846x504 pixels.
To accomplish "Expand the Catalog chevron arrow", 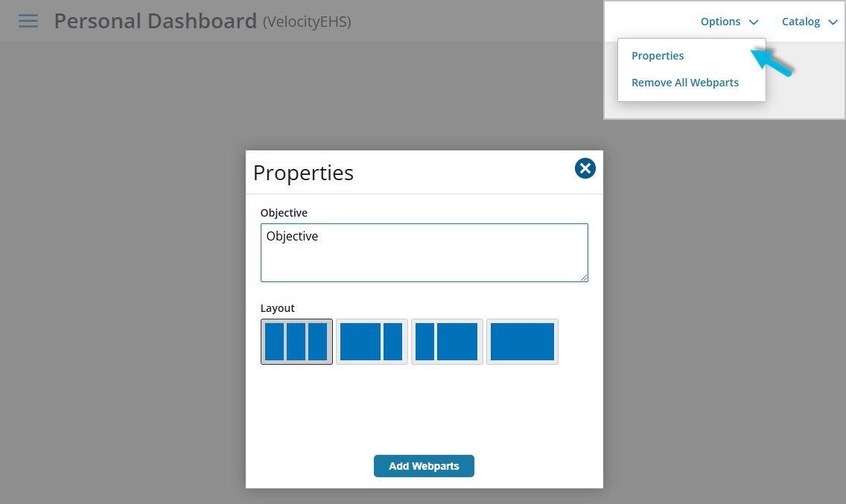I will coord(833,22).
